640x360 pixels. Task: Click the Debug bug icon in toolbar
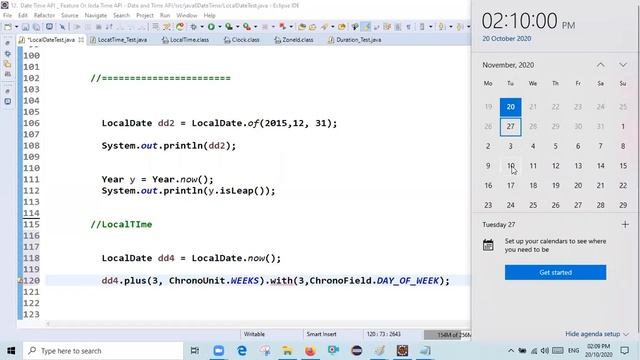click(193, 27)
